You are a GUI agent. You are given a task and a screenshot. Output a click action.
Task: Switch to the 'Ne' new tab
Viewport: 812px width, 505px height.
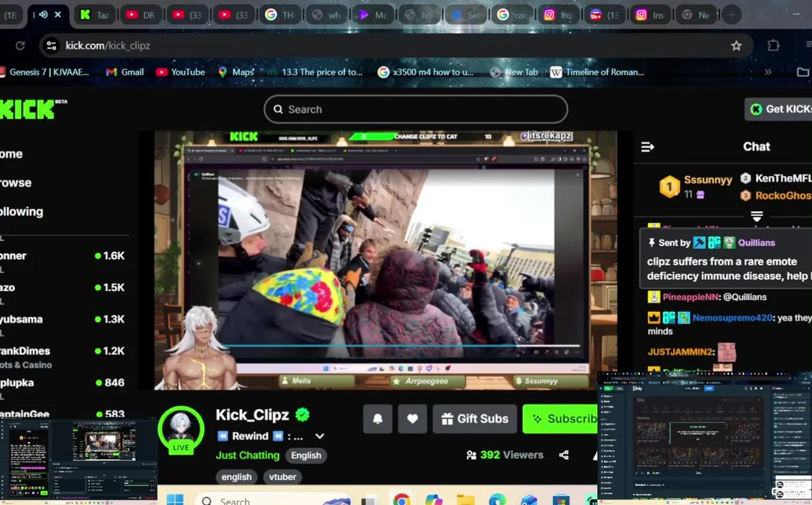pyautogui.click(x=696, y=15)
